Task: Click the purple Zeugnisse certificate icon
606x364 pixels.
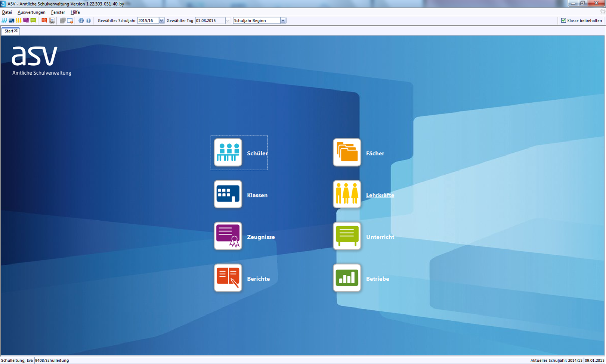Action: tap(228, 236)
